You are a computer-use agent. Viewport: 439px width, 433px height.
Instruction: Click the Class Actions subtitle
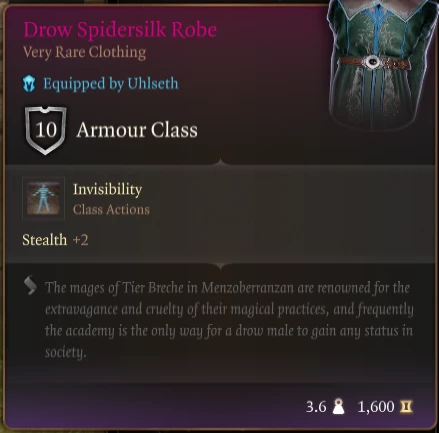111,210
